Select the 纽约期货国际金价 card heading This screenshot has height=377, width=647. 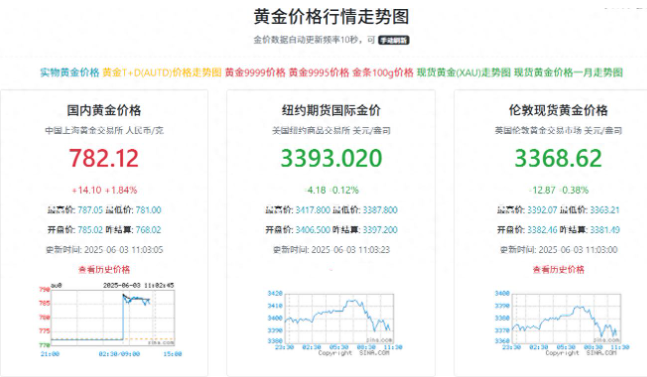point(331,110)
